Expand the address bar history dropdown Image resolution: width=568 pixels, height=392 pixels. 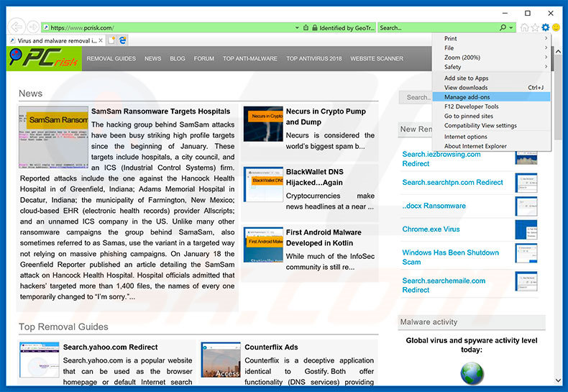[297, 27]
